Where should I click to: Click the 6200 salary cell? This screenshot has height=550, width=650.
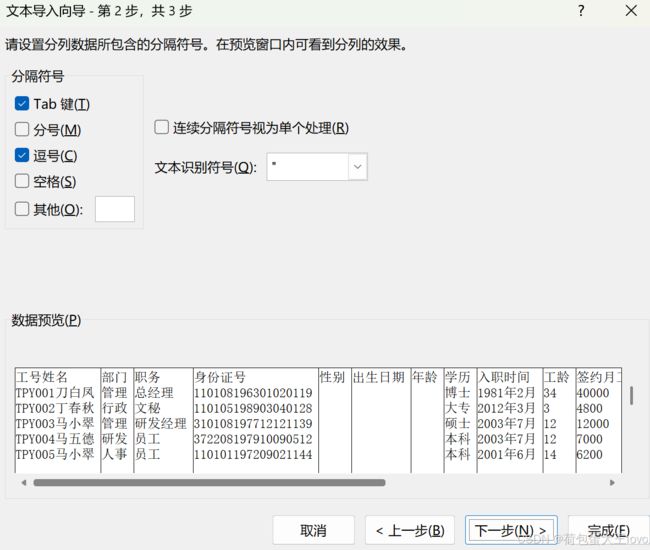pos(589,454)
